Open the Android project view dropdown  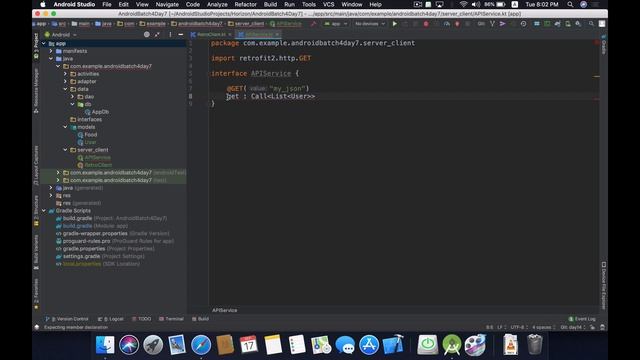click(x=60, y=35)
